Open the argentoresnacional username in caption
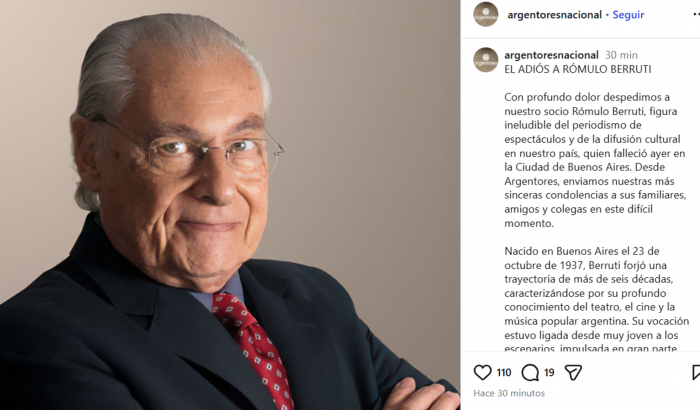Image resolution: width=700 pixels, height=410 pixels. tap(551, 55)
